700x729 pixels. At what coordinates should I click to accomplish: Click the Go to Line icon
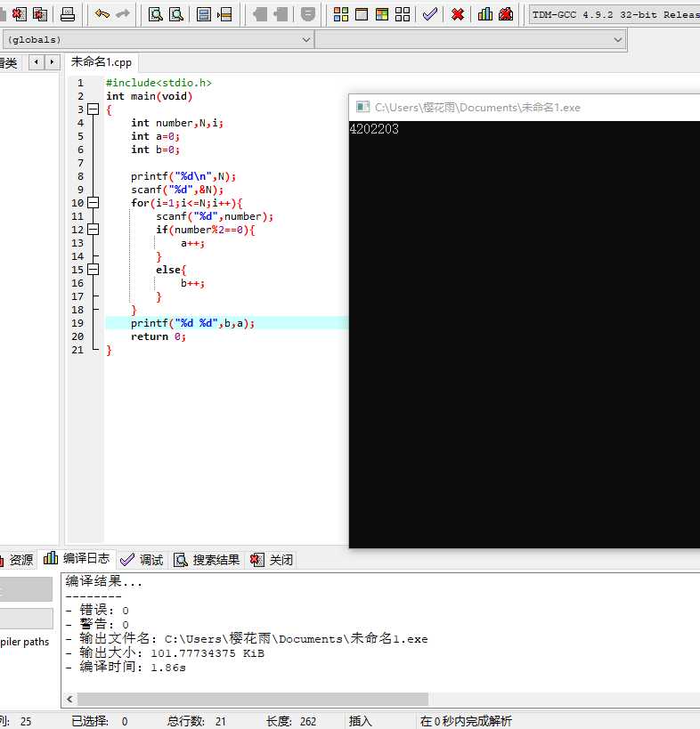224,14
